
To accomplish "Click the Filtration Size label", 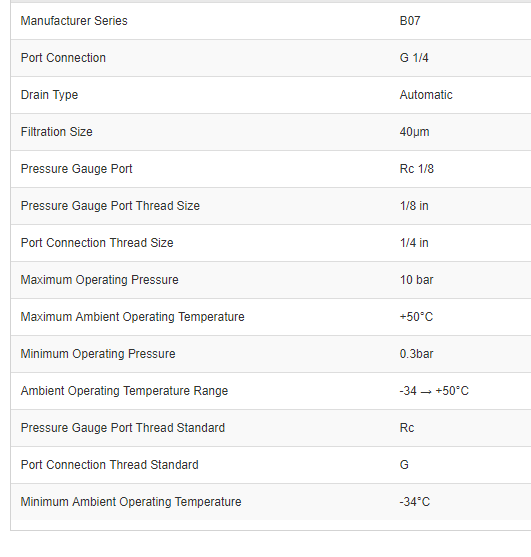I will 56,132.
